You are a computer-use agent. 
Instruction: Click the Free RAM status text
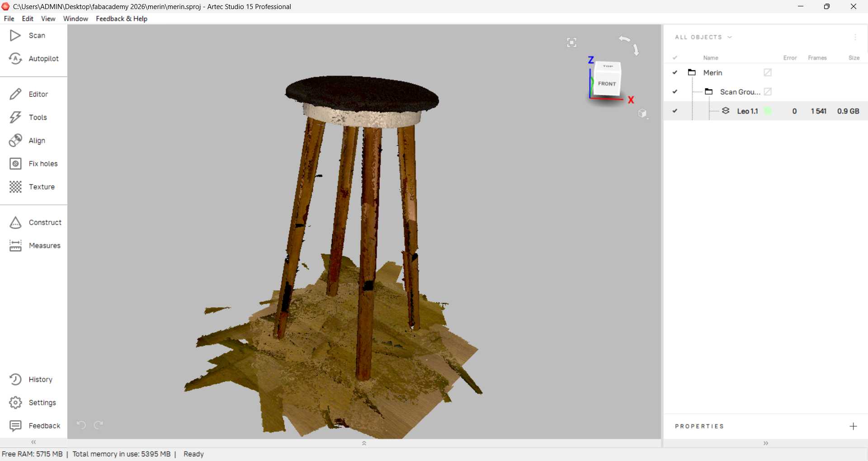point(32,454)
